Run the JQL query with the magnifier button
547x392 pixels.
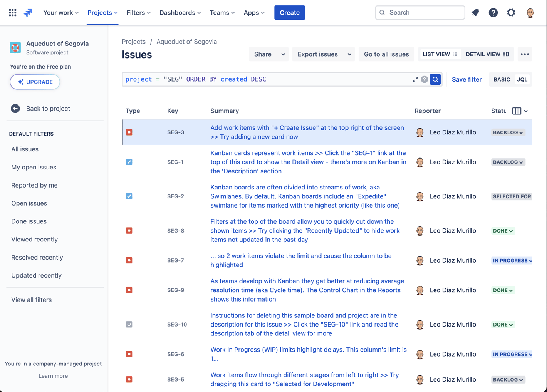(435, 79)
